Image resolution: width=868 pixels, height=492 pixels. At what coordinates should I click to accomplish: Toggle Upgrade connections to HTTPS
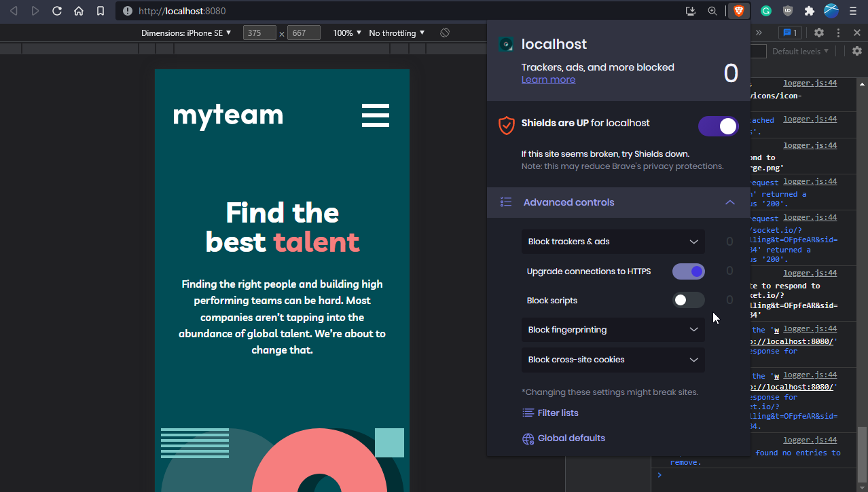[x=689, y=271]
